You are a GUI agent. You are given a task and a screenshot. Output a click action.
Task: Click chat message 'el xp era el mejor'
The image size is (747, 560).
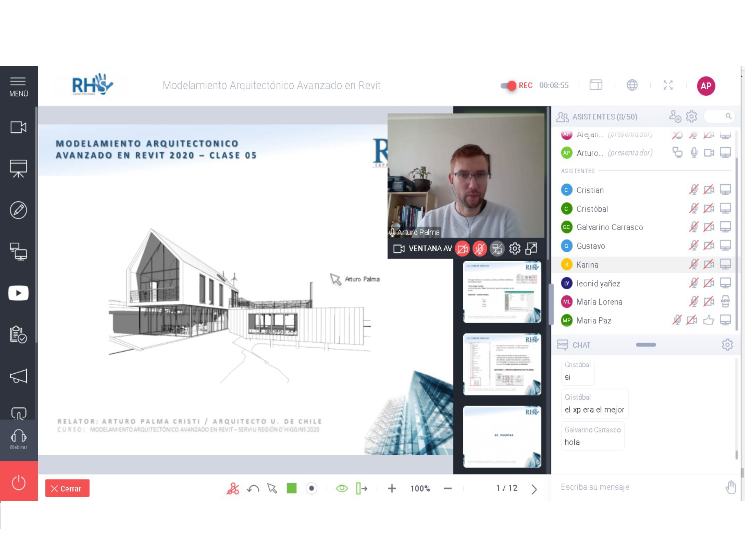pyautogui.click(x=594, y=410)
